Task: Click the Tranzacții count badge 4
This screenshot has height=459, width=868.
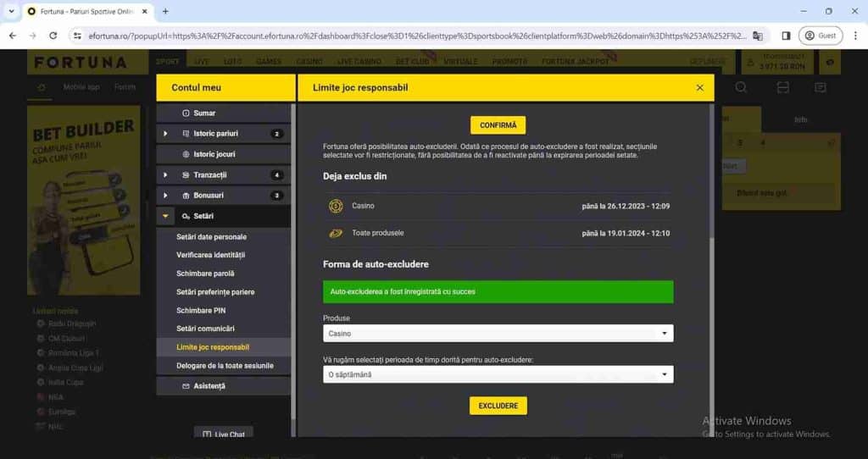Action: pos(276,174)
